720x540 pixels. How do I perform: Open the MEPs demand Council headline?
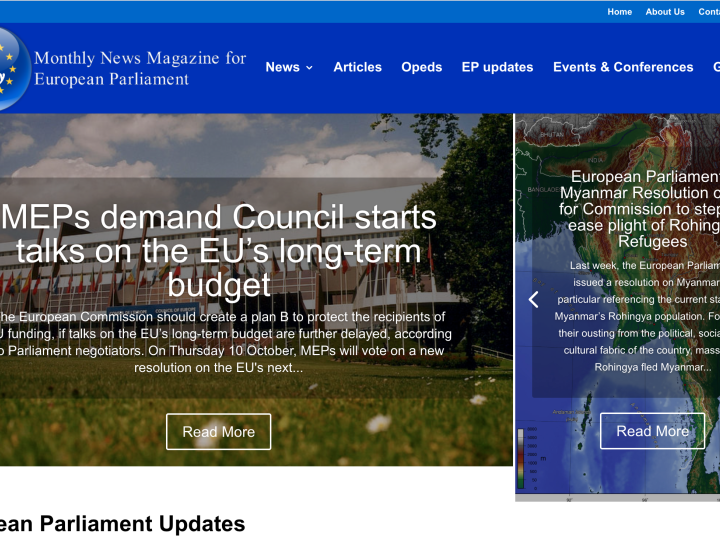click(x=219, y=251)
